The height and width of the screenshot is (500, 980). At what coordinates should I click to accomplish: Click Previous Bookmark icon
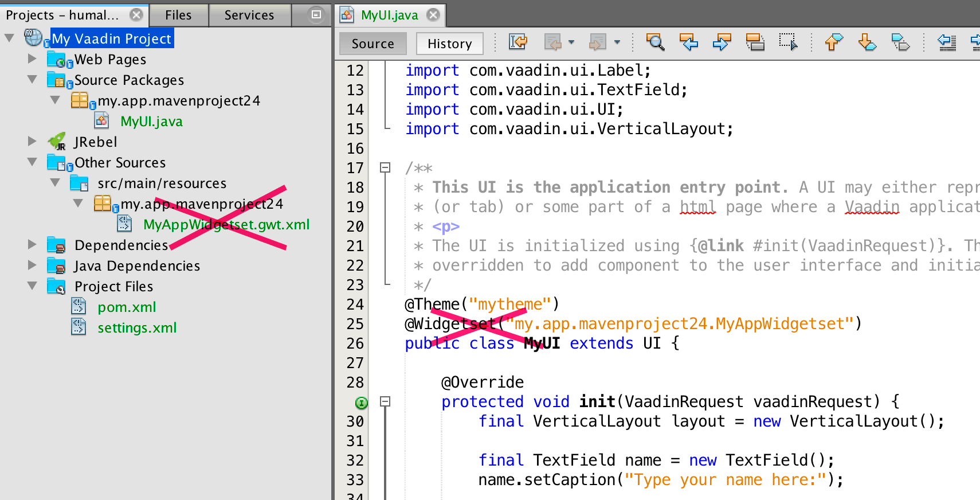(834, 42)
